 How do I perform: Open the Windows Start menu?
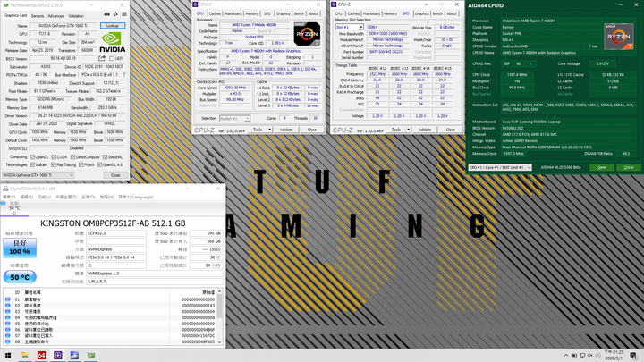pyautogui.click(x=8, y=355)
